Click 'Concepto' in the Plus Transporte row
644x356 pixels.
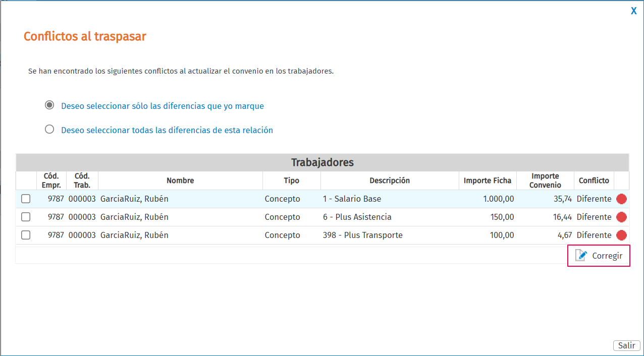282,235
